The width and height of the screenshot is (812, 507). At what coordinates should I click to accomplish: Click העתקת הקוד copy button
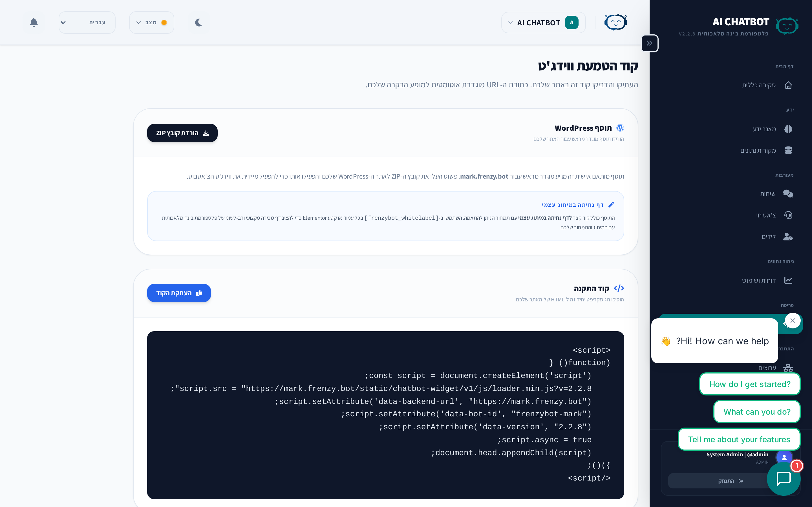[179, 293]
